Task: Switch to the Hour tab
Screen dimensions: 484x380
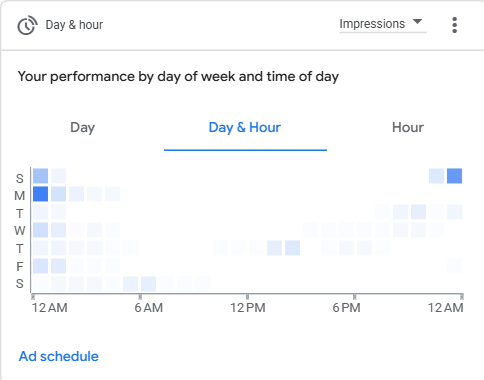Action: coord(408,128)
